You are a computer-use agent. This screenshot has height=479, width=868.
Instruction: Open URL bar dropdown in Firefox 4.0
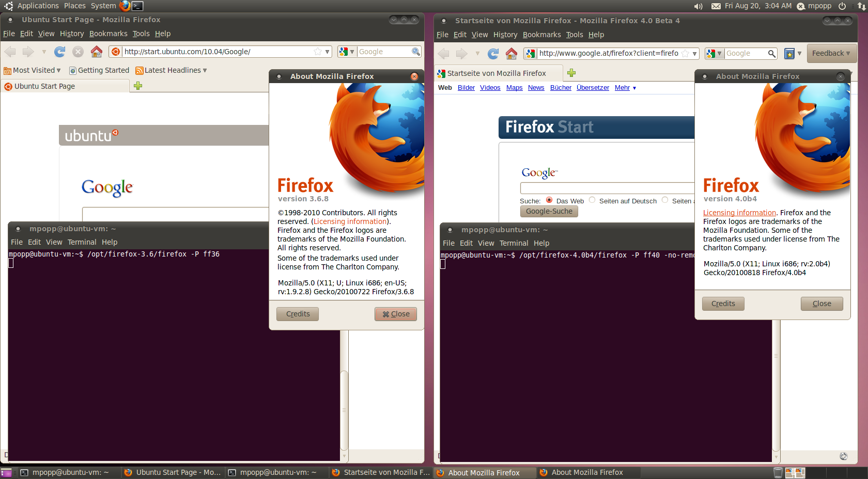695,53
